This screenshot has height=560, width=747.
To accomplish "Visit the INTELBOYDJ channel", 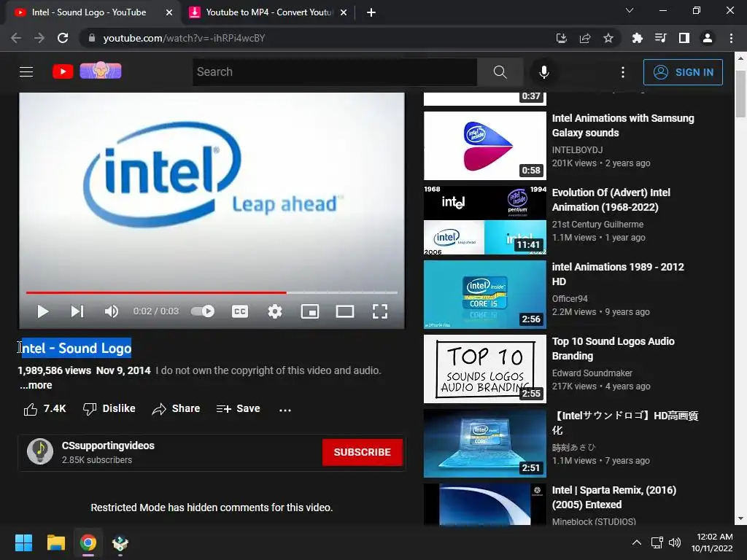I will (x=578, y=150).
